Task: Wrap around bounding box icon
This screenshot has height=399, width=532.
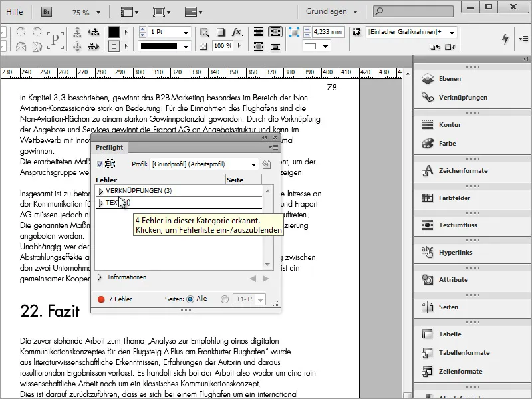Action: (x=275, y=32)
